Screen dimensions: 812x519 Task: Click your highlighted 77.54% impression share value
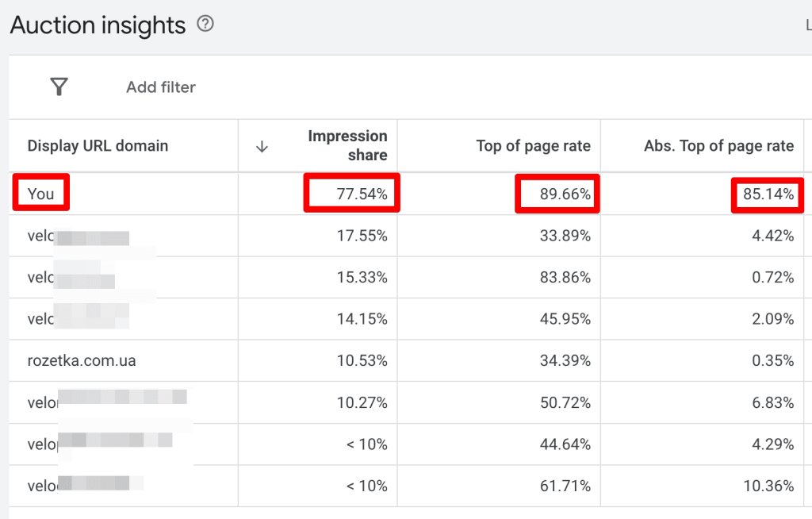pos(352,193)
